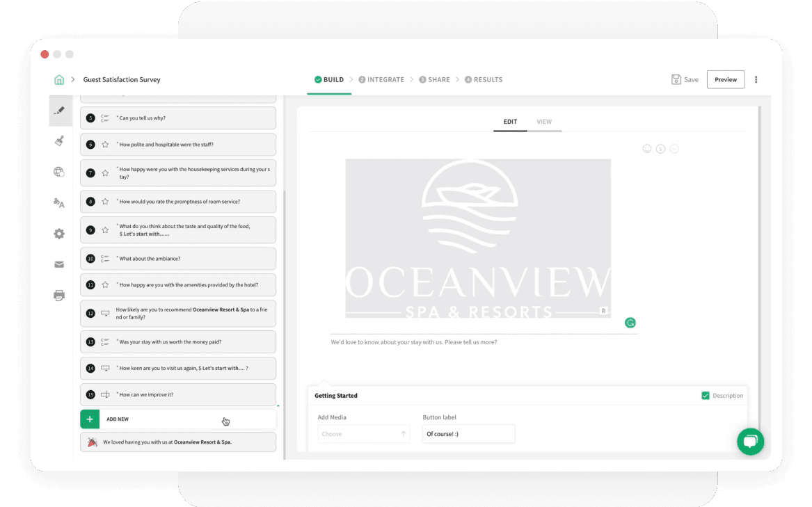Open the Choose dropdown under Add Media
Screen dimensions: 812x507
coord(363,433)
